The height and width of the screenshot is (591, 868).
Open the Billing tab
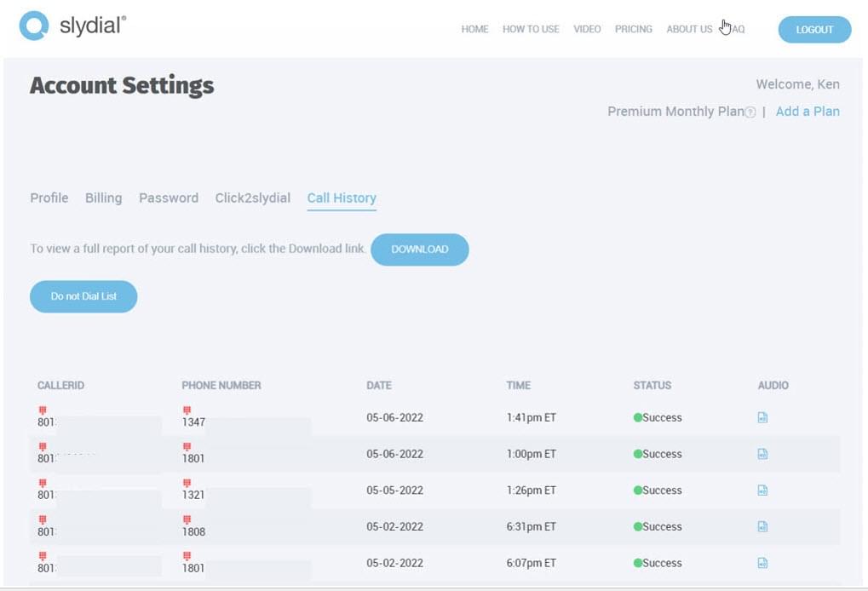pos(103,198)
